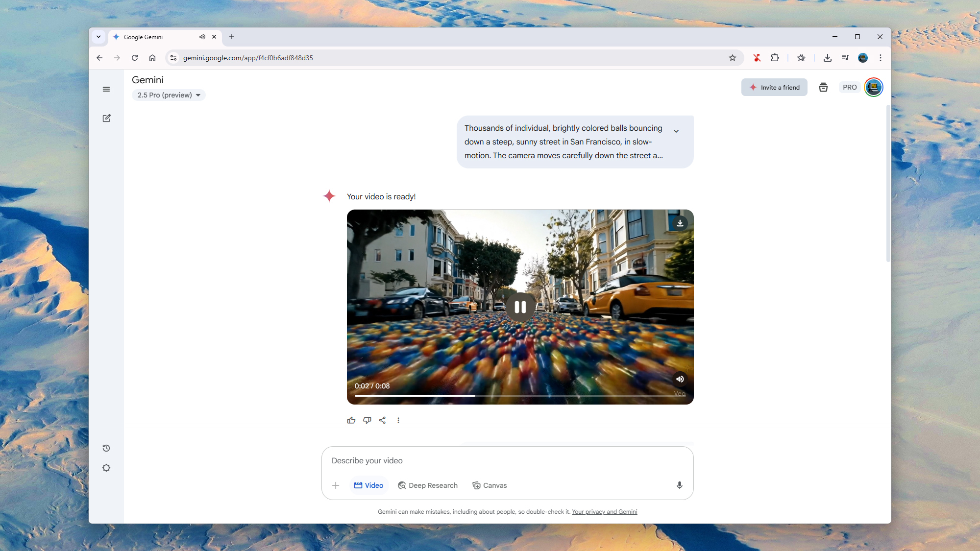Image resolution: width=980 pixels, height=551 pixels.
Task: Open Your privacy and Gemini link
Action: (605, 512)
